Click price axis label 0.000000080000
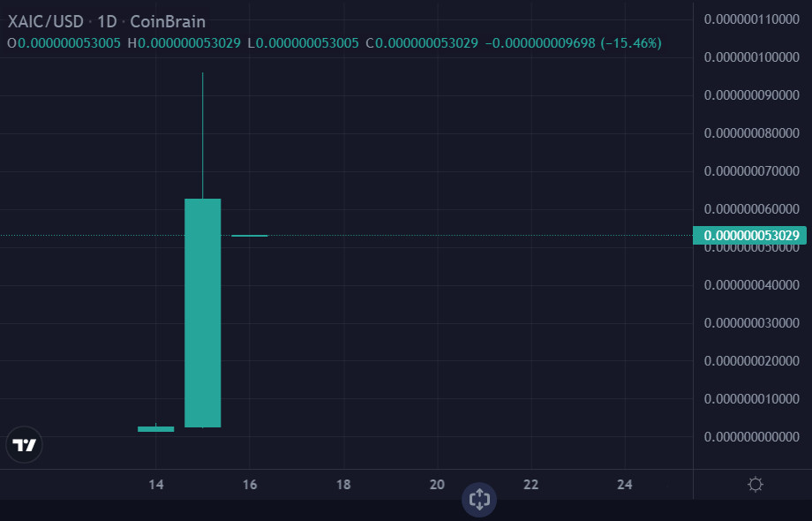Image resolution: width=812 pixels, height=521 pixels. (x=751, y=133)
